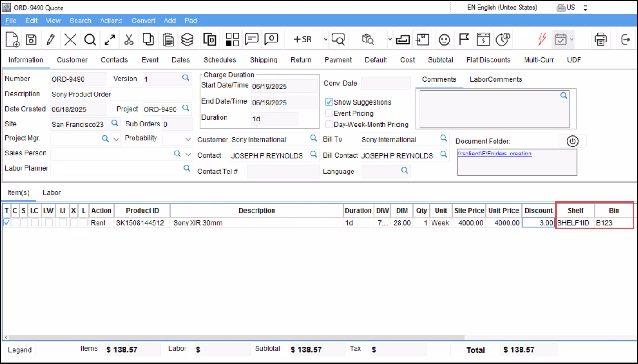The image size is (638, 364).
Task: Click the smiley face icon
Action: pyautogui.click(x=444, y=40)
